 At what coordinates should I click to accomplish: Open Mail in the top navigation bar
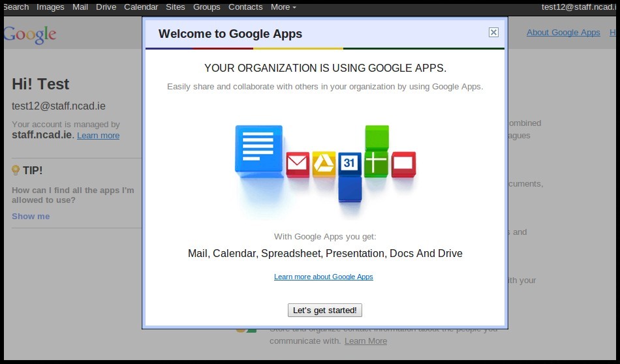tap(80, 7)
